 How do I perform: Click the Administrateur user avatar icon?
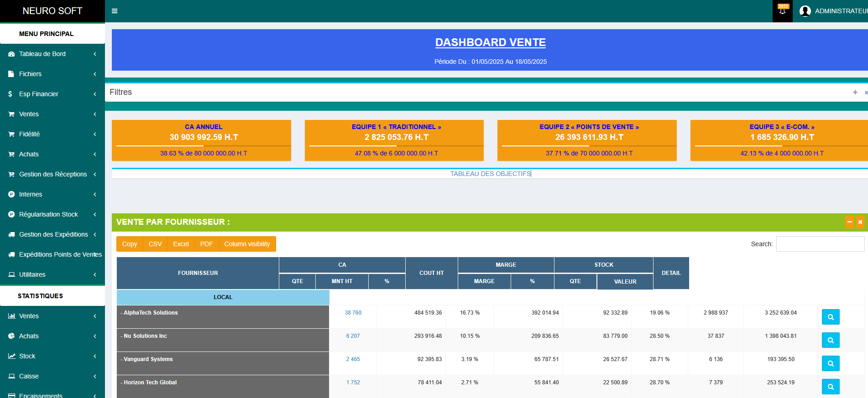805,11
